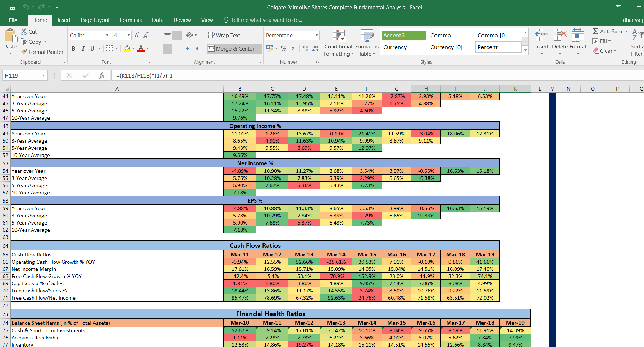
Task: Align text left
Action: pos(158,48)
